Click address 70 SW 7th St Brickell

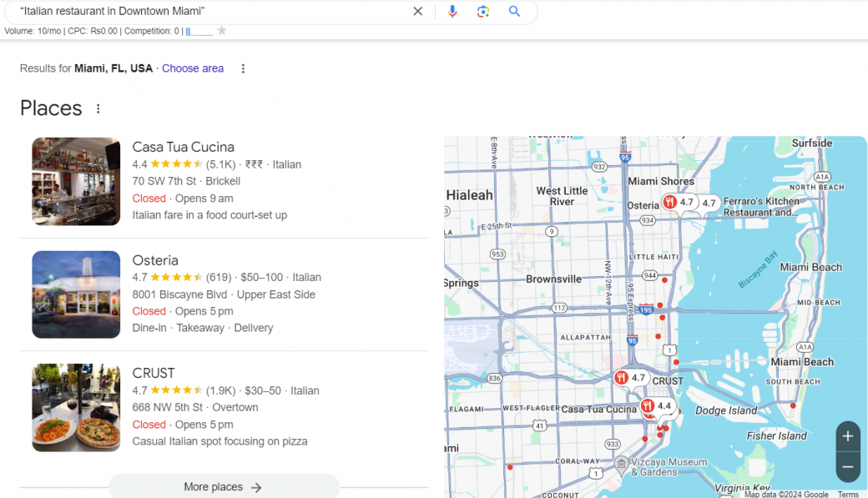pyautogui.click(x=186, y=181)
